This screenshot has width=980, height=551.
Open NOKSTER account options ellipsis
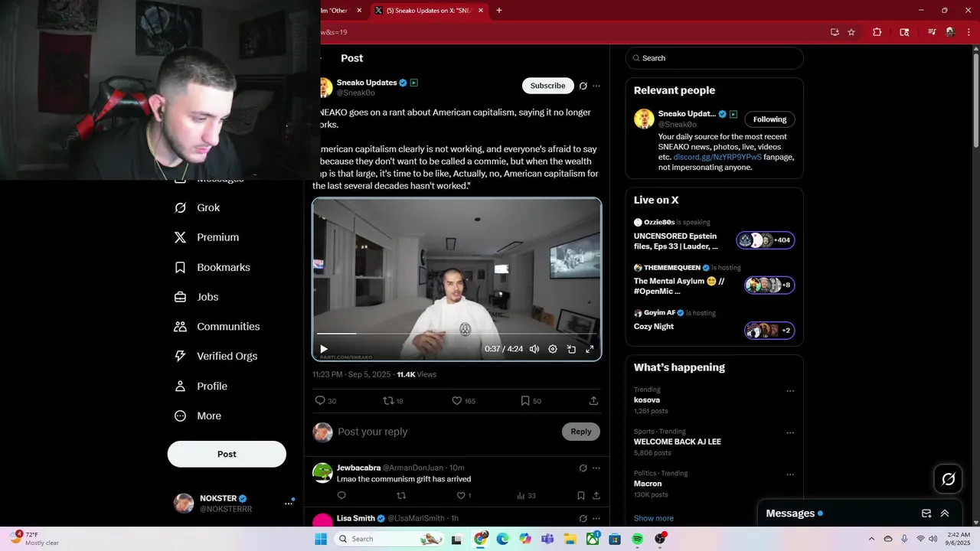289,504
